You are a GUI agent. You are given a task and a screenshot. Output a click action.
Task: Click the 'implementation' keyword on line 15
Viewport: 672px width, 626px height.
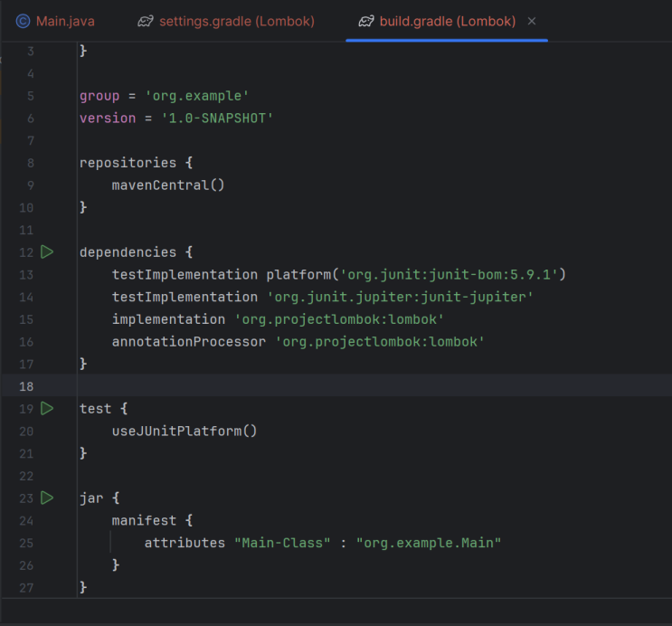(x=168, y=319)
